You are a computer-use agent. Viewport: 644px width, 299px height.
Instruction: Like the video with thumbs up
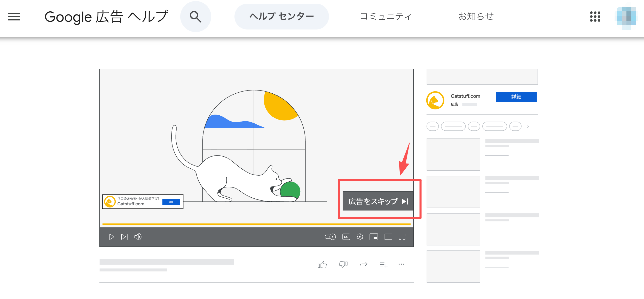pos(322,265)
